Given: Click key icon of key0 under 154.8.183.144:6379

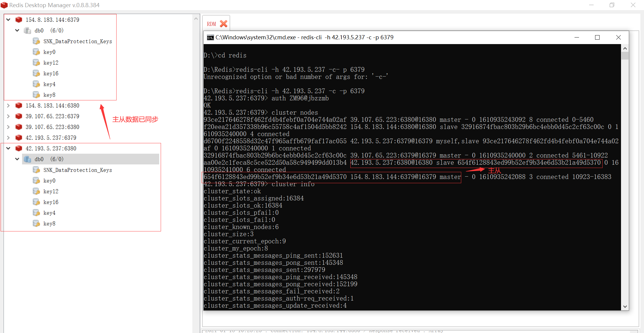Looking at the screenshot, I should 36,52.
